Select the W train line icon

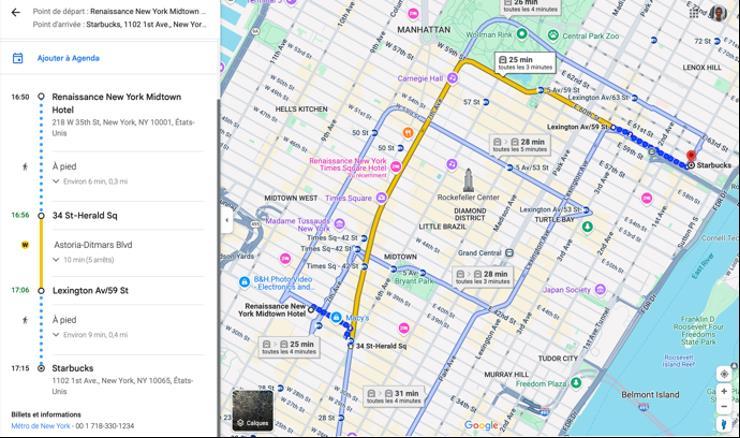point(25,244)
